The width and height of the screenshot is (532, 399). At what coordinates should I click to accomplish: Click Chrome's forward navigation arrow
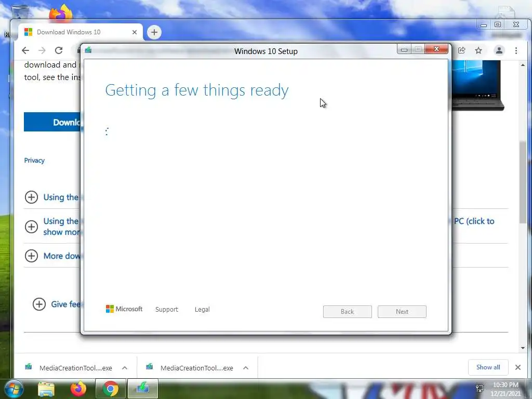pos(42,50)
